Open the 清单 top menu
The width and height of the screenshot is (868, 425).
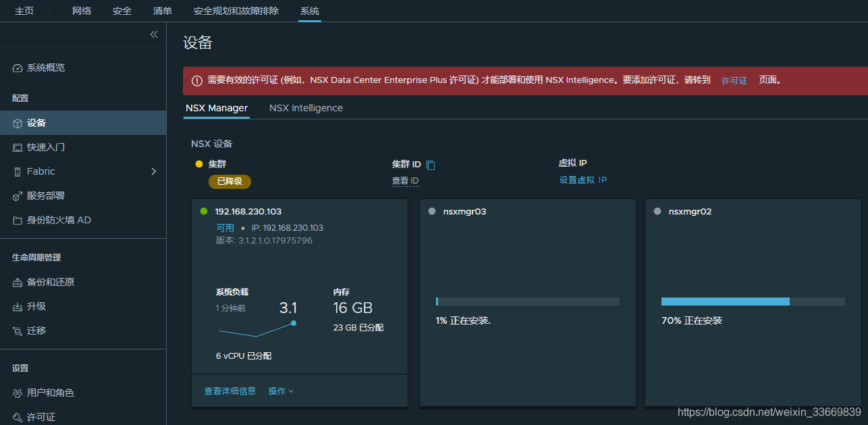point(163,11)
